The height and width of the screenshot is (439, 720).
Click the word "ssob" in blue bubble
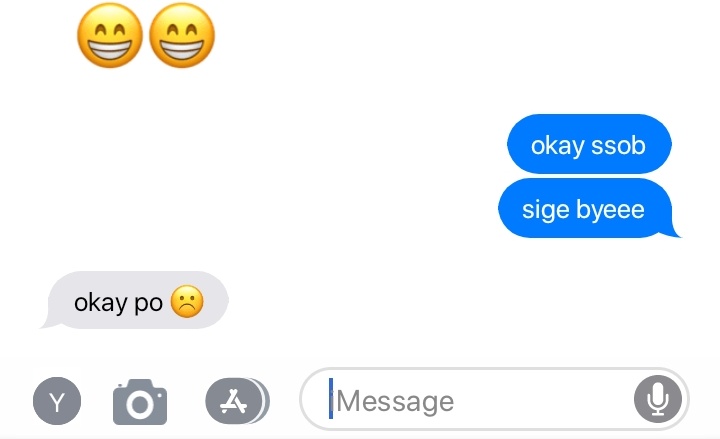tap(618, 146)
